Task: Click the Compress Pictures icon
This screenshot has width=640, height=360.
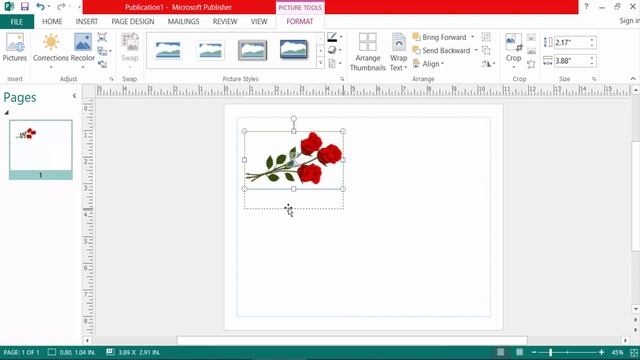Action: [102, 37]
